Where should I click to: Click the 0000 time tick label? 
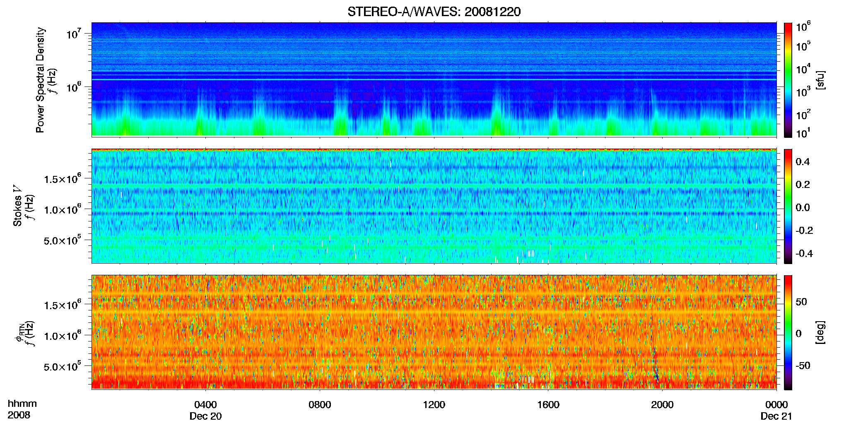point(776,405)
